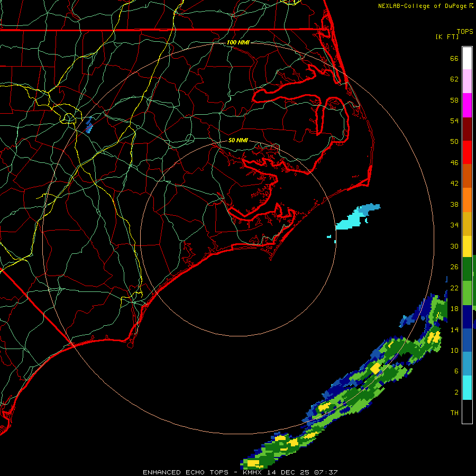Screen dimensions: 476x476
Task: Select the cyan legend swatch
Action: pos(467,388)
